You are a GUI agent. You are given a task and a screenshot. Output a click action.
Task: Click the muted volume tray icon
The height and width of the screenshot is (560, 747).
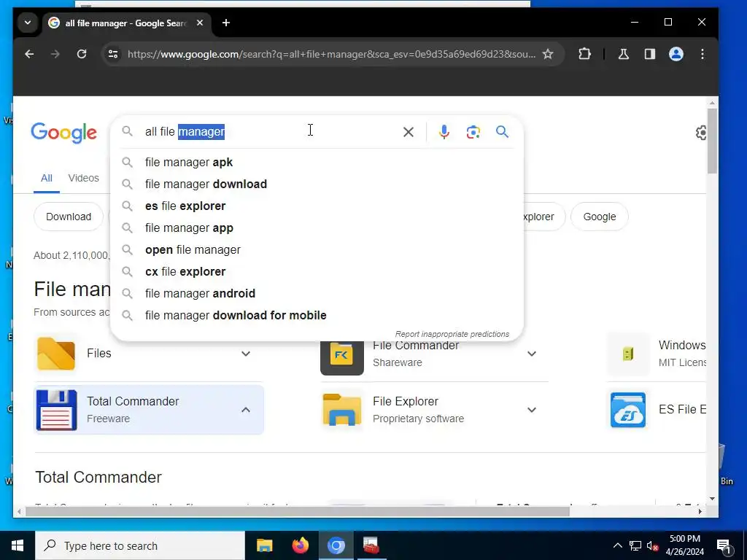(653, 545)
